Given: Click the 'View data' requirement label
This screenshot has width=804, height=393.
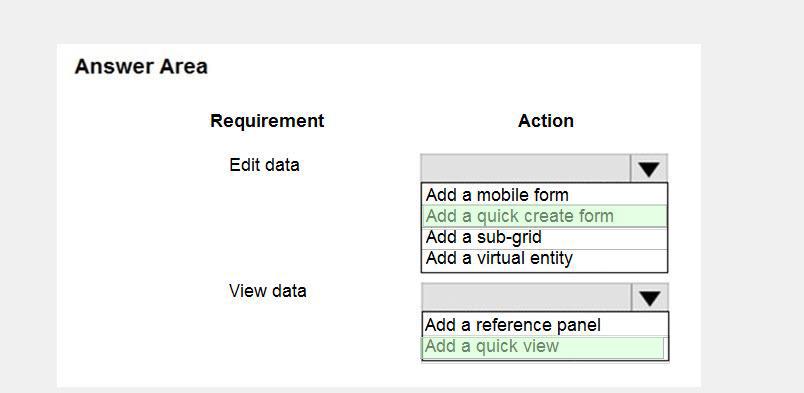Looking at the screenshot, I should pyautogui.click(x=268, y=291).
